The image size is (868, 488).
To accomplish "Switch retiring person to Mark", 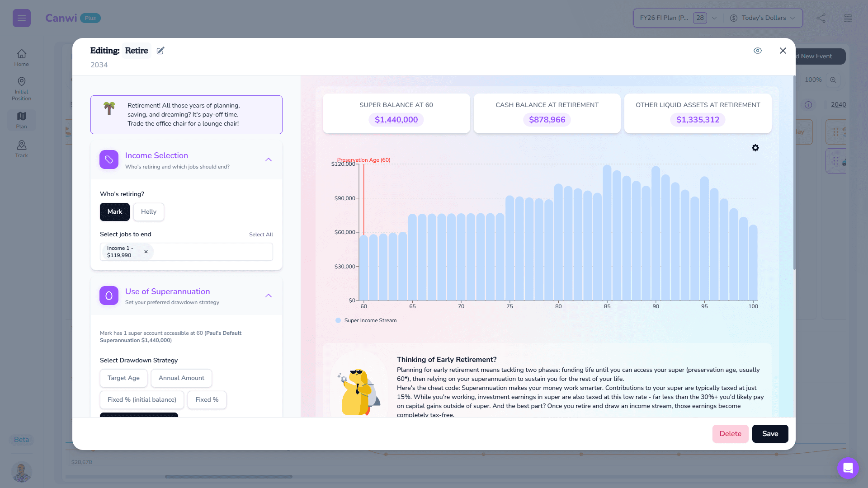I will [114, 211].
